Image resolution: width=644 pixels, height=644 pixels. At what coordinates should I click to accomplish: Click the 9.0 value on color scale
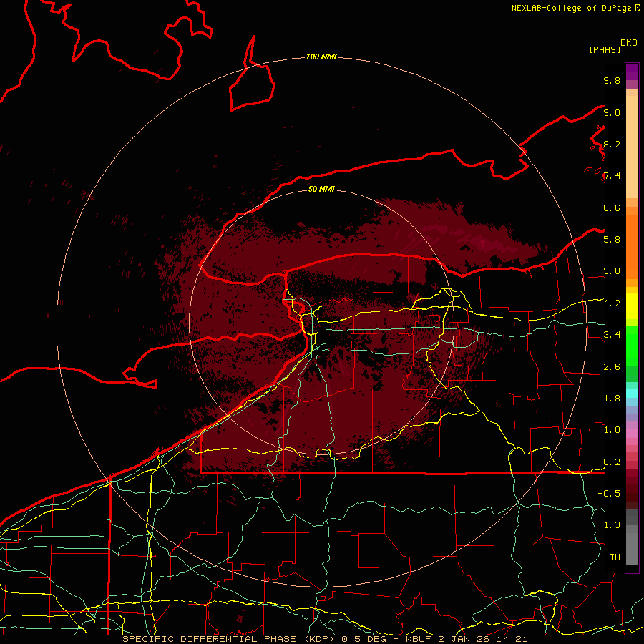tap(612, 112)
